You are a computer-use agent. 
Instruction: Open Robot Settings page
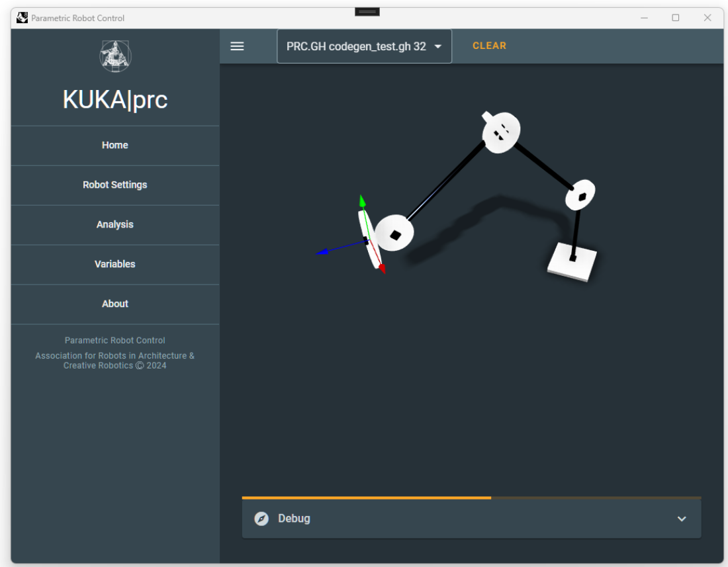[115, 185]
